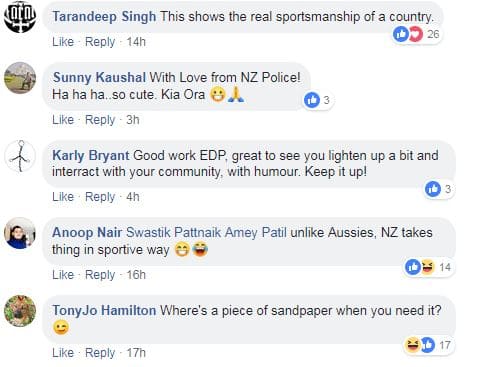Open Karly Bryant's stick figure avatar
The height and width of the screenshot is (367, 490).
(20, 156)
